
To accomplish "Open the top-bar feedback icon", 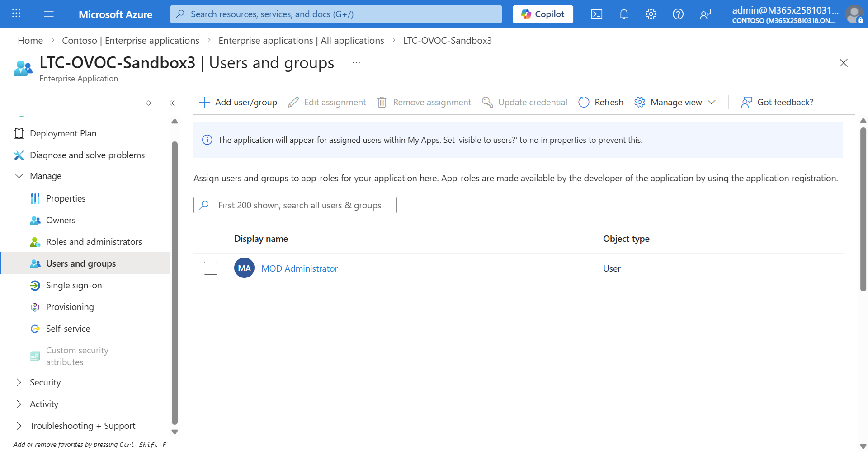I will (x=705, y=14).
